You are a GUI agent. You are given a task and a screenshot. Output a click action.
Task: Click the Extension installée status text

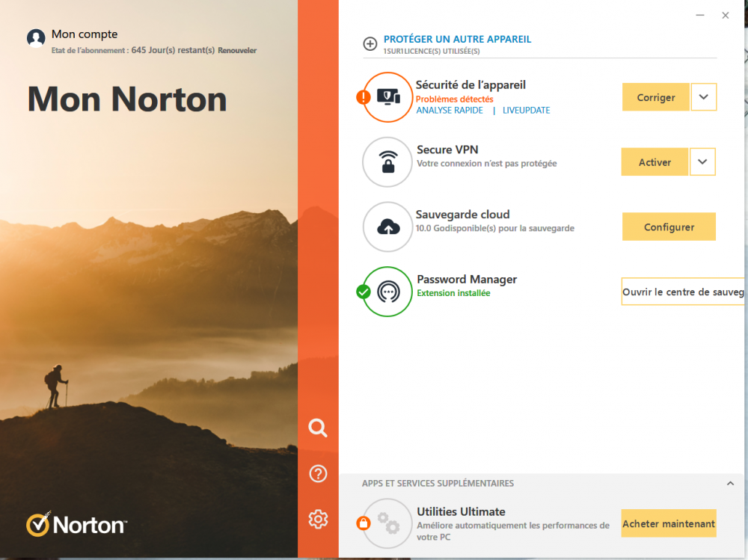pyautogui.click(x=454, y=293)
